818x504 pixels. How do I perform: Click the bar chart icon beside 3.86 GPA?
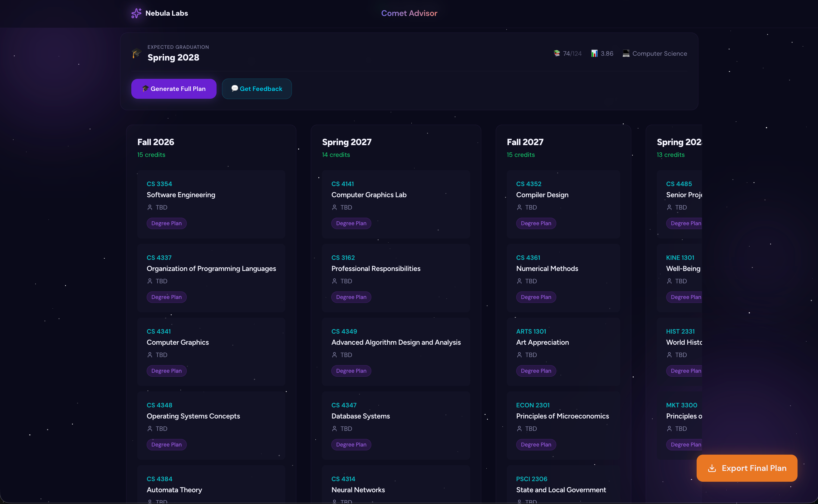pyautogui.click(x=594, y=53)
